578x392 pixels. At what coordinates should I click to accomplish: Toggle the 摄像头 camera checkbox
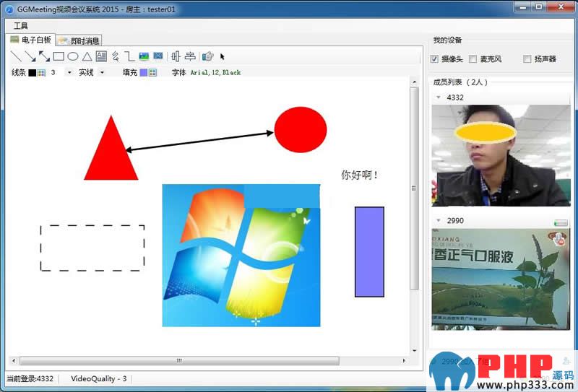click(434, 59)
